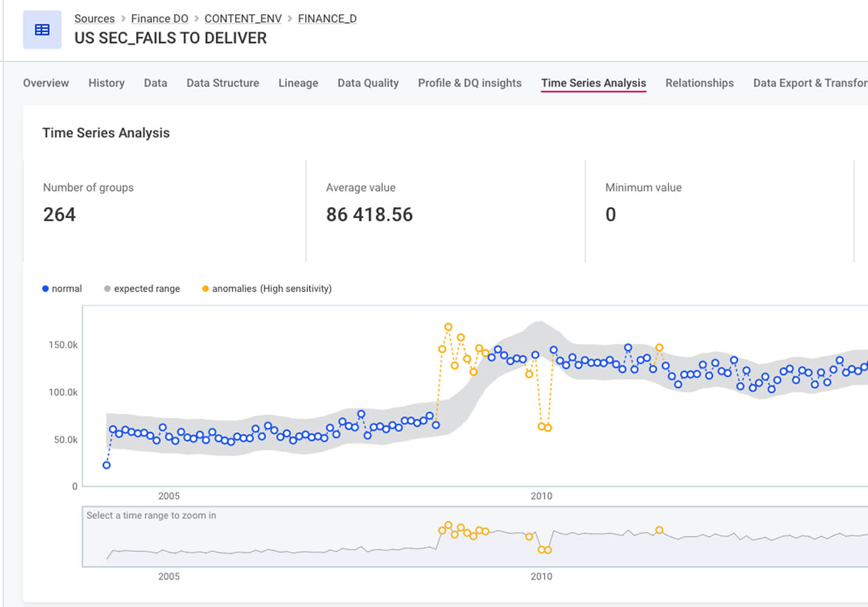Viewport: 868px width, 607px height.
Task: Switch to the Overview tab
Action: click(x=46, y=83)
